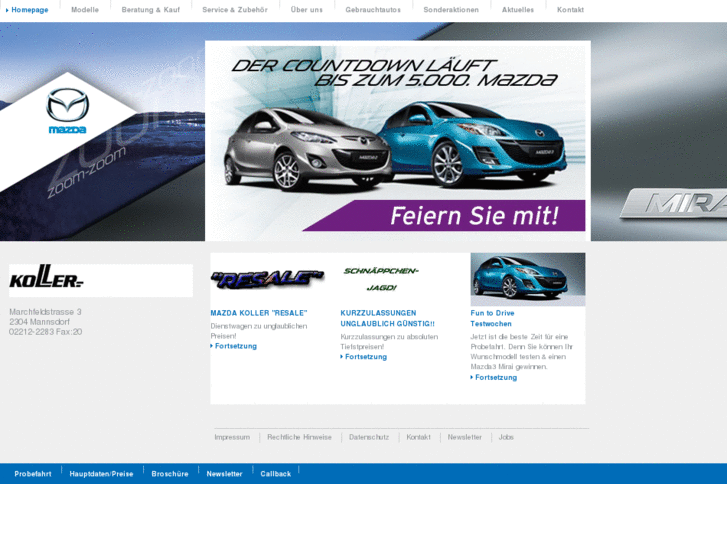Click Fortsetzung under Resale article
The width and height of the screenshot is (727, 545).
tap(234, 346)
